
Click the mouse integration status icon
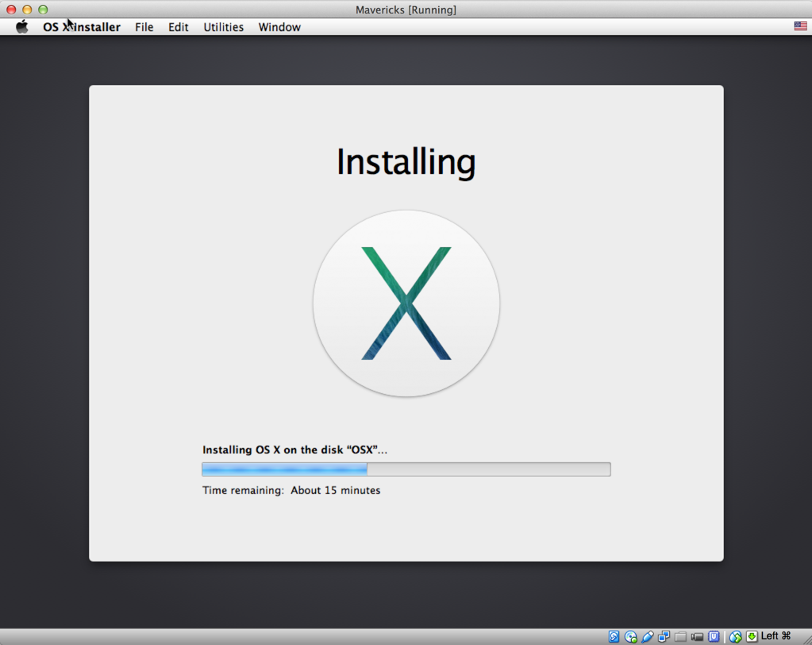[x=735, y=637]
